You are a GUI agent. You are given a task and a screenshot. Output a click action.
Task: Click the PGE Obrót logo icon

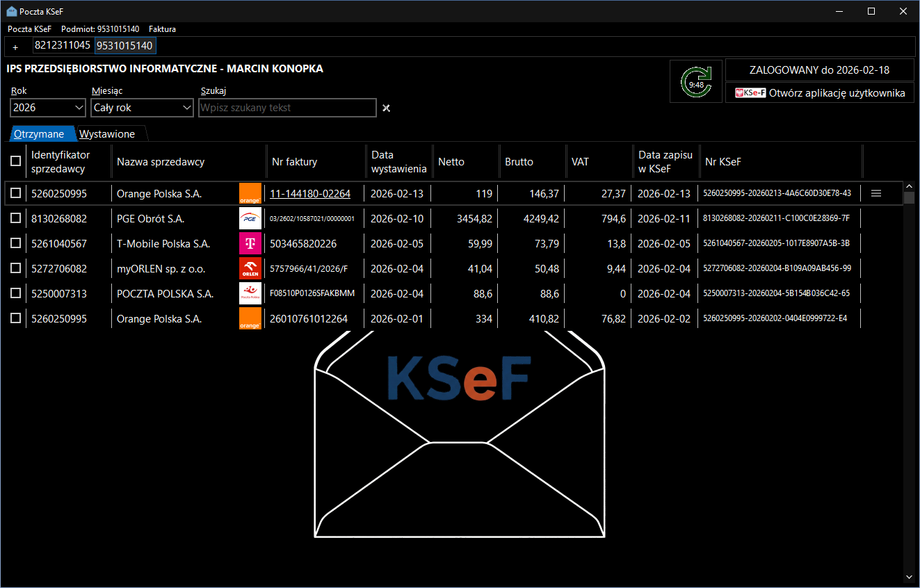pyautogui.click(x=250, y=218)
